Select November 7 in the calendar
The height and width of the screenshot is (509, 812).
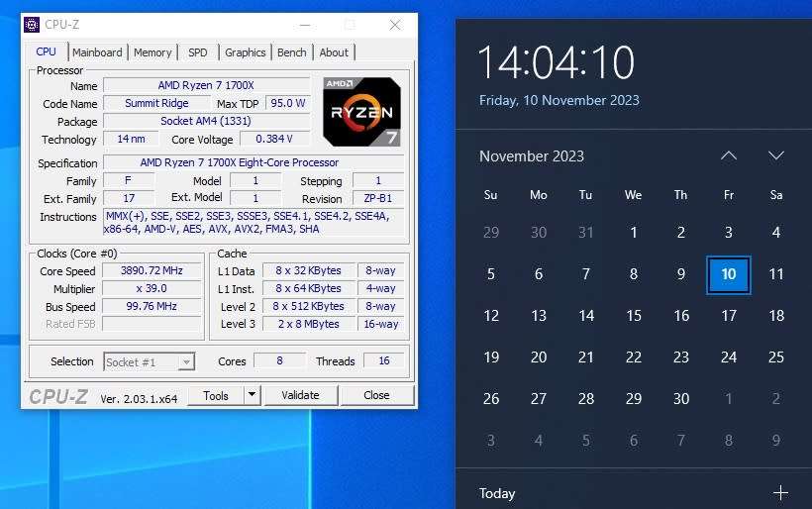pos(585,274)
